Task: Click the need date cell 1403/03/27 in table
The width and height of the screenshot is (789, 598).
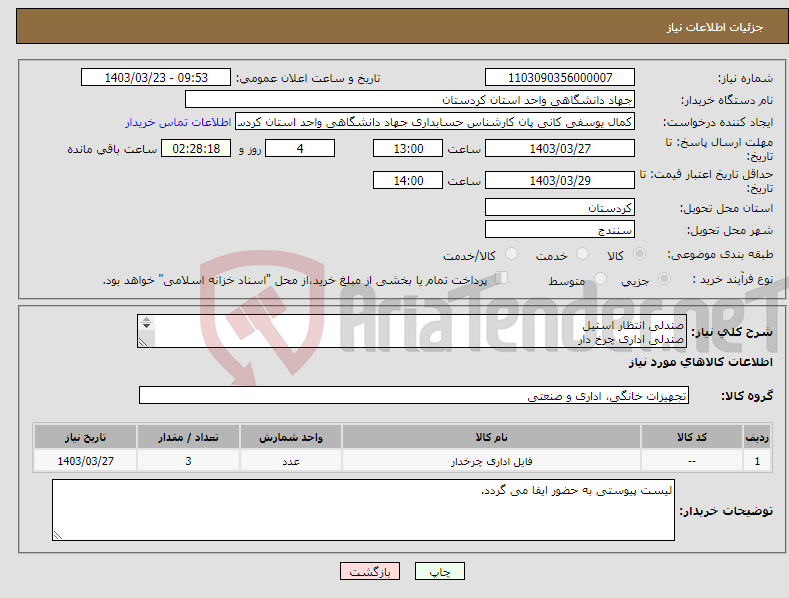Action: click(x=86, y=461)
